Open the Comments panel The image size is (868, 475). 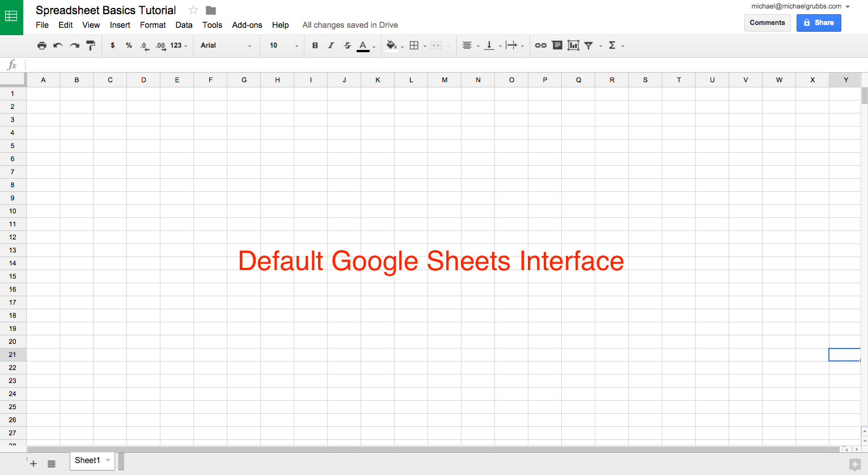click(x=767, y=23)
